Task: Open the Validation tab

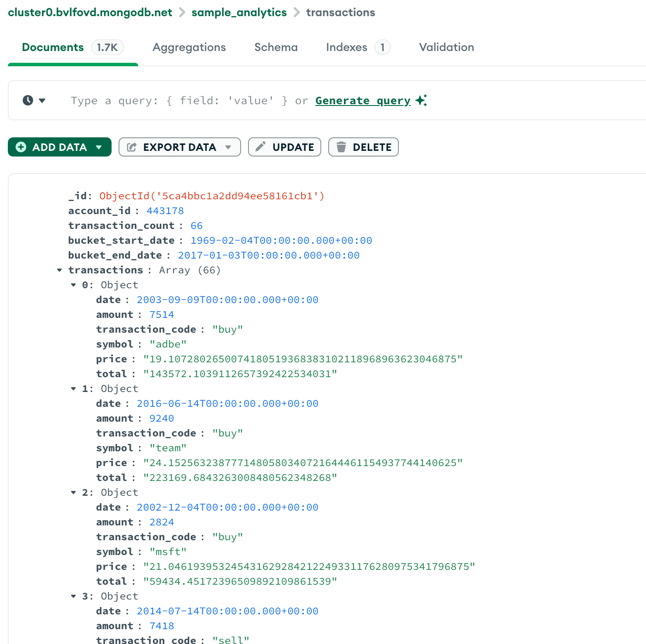Action: tap(446, 47)
